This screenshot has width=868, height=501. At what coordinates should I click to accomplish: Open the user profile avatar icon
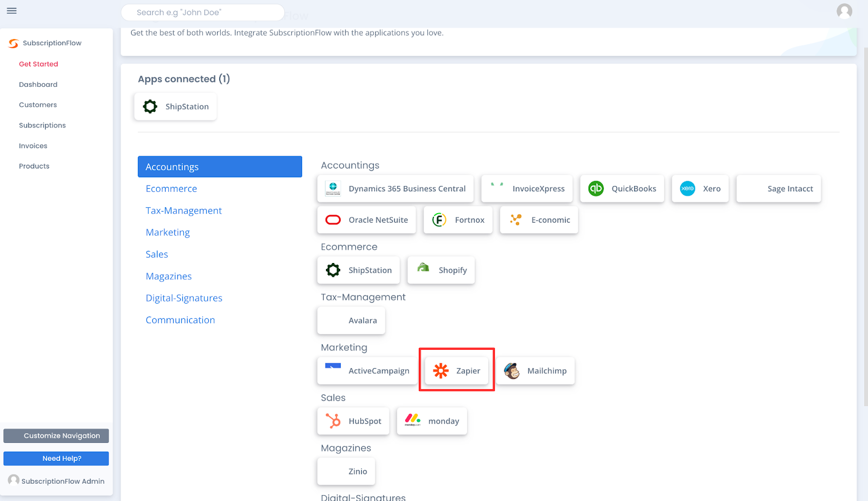[x=844, y=11]
